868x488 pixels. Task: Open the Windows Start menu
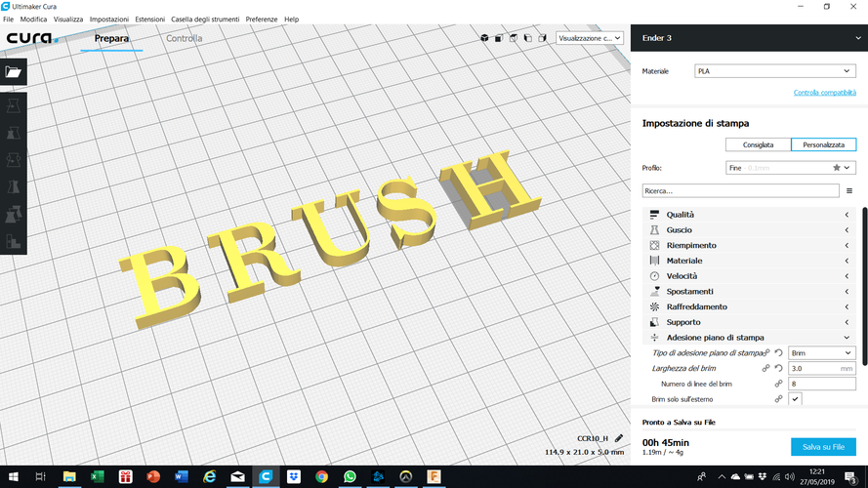(14, 476)
